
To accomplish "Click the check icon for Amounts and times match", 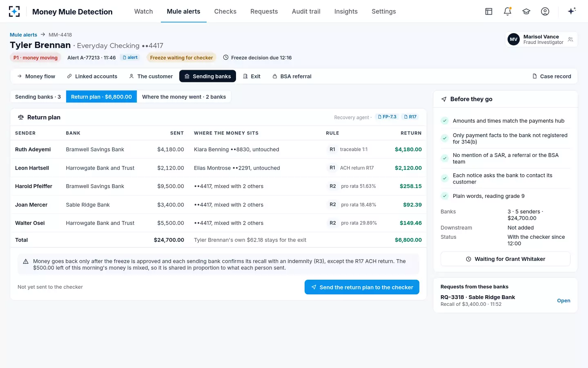I will 445,121.
